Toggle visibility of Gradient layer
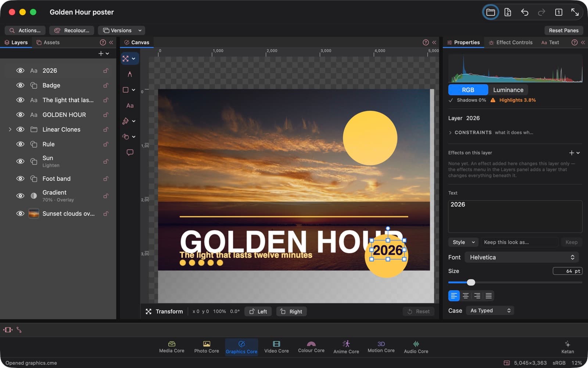This screenshot has width=588, height=368. point(20,196)
